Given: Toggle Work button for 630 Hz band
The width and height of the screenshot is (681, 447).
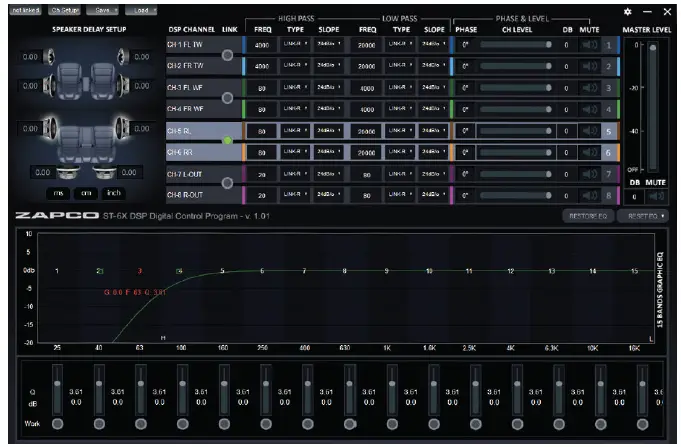Looking at the screenshot, I should coord(350,424).
